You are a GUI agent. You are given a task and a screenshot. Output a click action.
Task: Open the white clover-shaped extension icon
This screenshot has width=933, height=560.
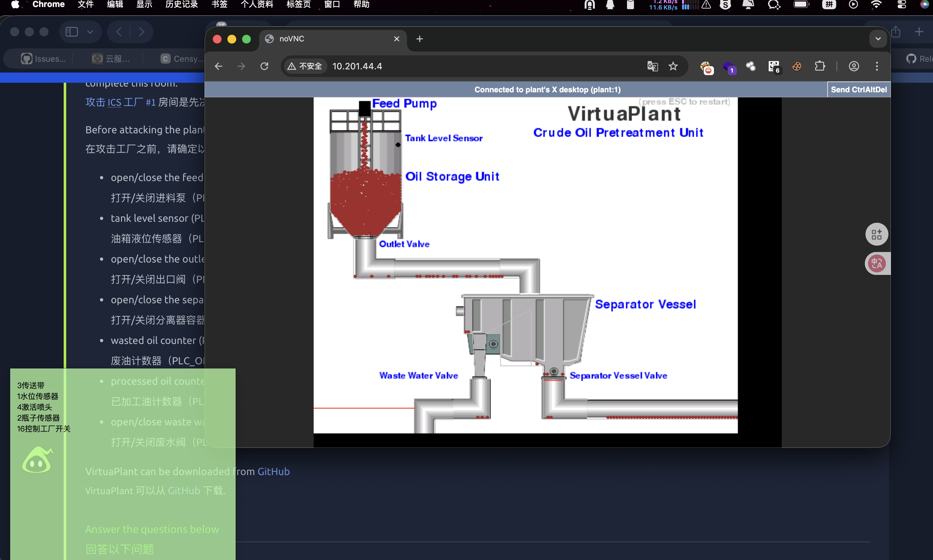tap(751, 66)
